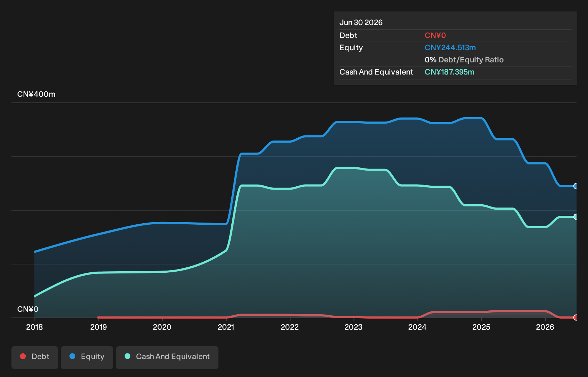Click the teal Cash endpoint marker
The image size is (588, 377).
point(576,217)
